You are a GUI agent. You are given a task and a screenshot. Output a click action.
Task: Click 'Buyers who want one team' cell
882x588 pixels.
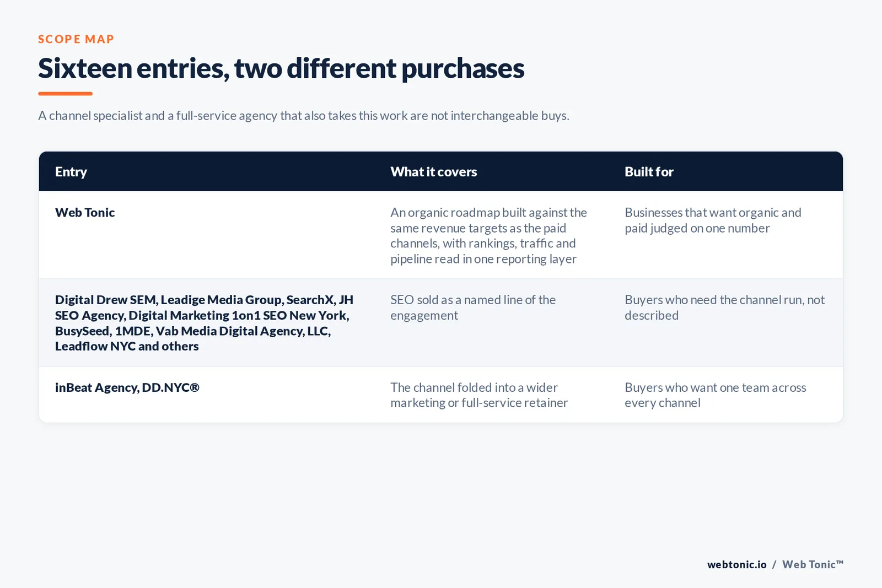tap(716, 395)
